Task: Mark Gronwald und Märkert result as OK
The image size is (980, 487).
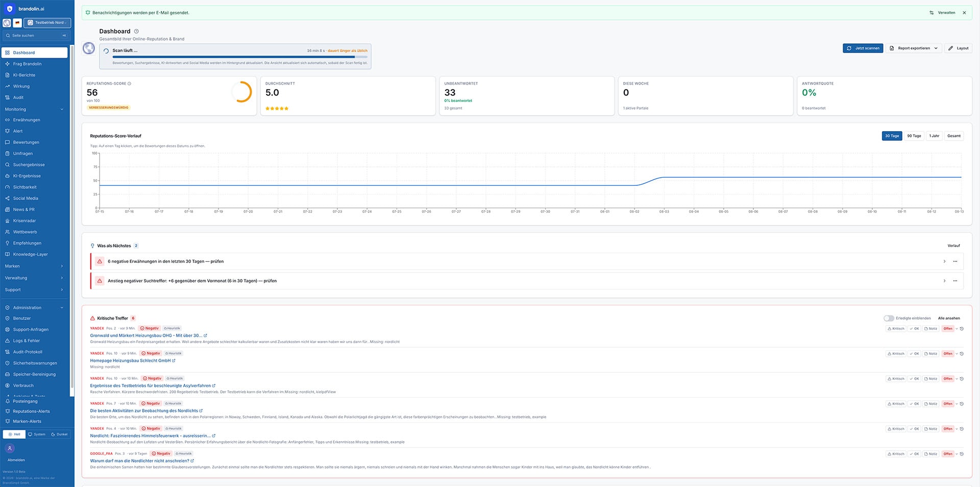Action: point(914,329)
